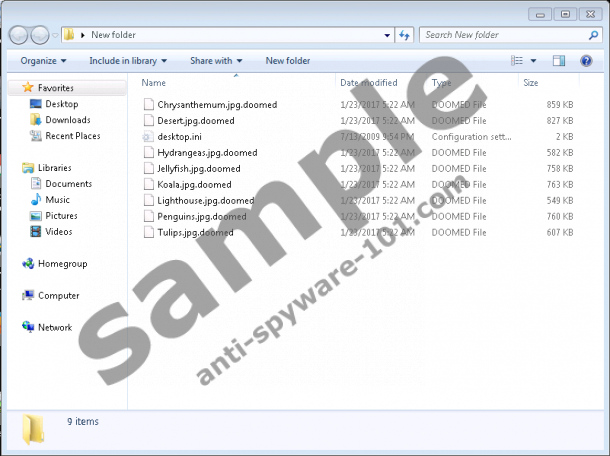This screenshot has height=456, width=610.
Task: Open Downloads in the Favorites list
Action: (x=67, y=120)
